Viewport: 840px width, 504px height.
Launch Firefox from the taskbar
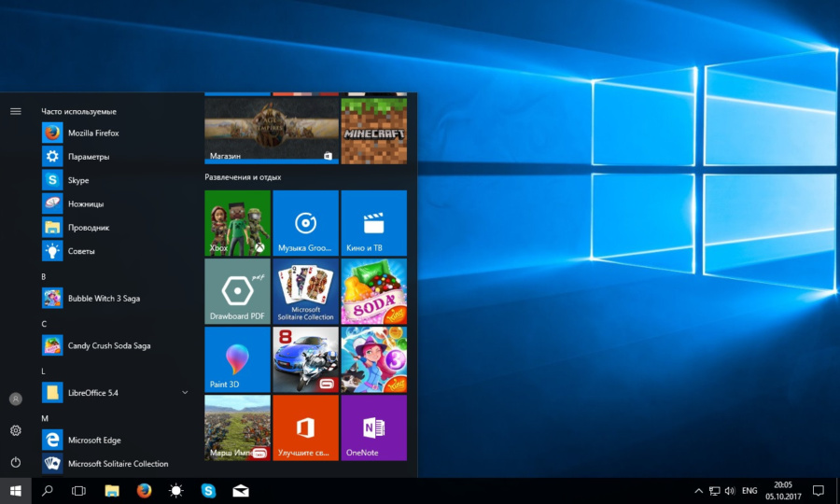click(144, 491)
